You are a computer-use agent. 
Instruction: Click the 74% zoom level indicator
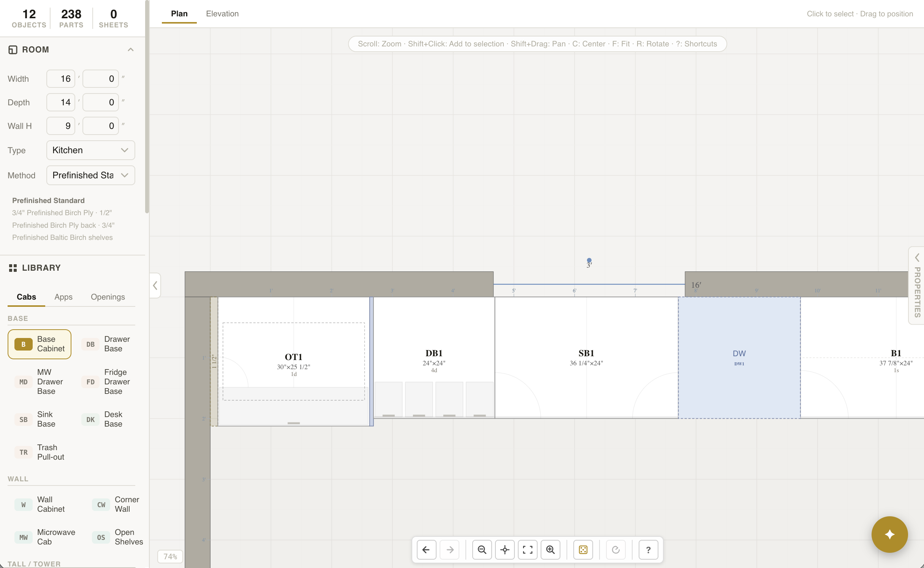[x=170, y=556]
